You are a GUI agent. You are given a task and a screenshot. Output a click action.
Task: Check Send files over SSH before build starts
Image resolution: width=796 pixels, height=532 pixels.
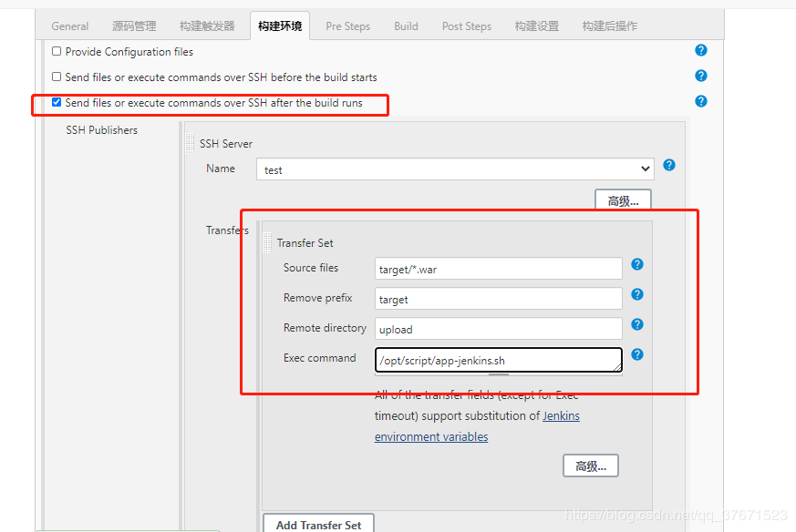pos(56,77)
